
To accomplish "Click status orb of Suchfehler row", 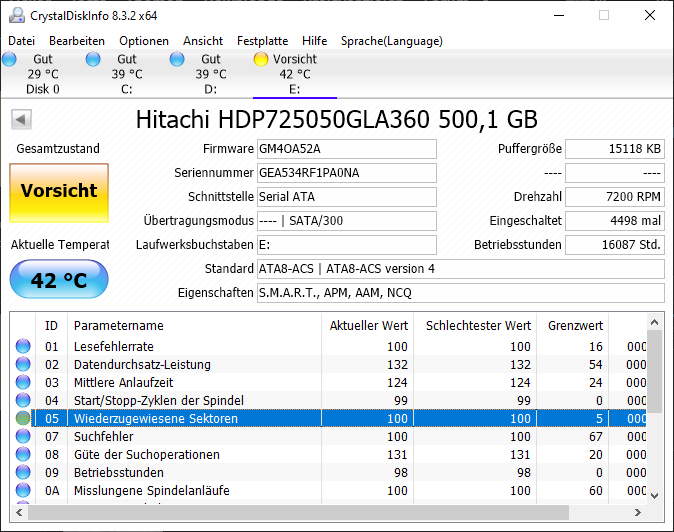I will click(x=23, y=437).
